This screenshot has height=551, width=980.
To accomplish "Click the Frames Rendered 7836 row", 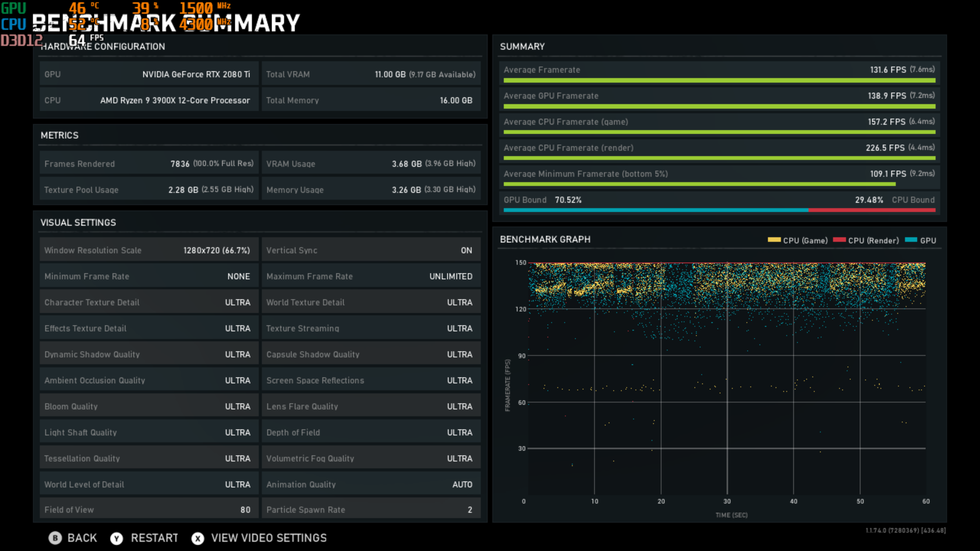I will [x=149, y=163].
